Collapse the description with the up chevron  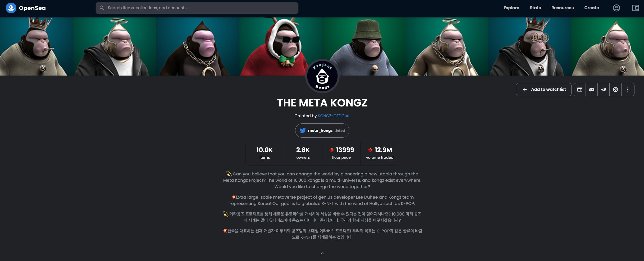point(322,253)
